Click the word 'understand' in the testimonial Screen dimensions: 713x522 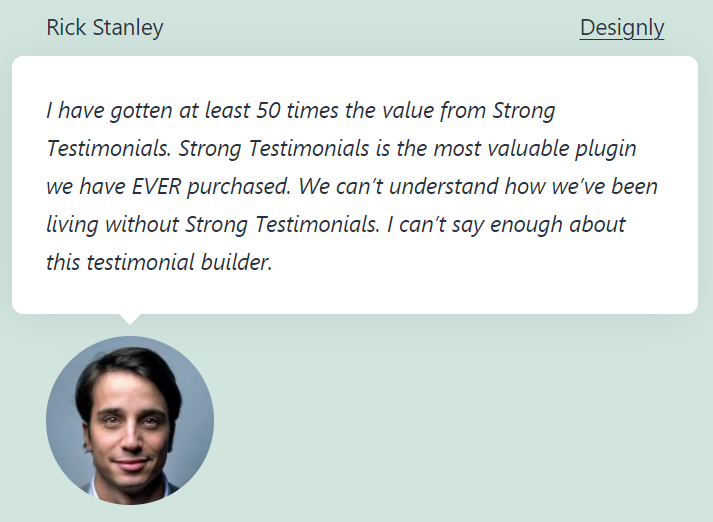(x=444, y=186)
